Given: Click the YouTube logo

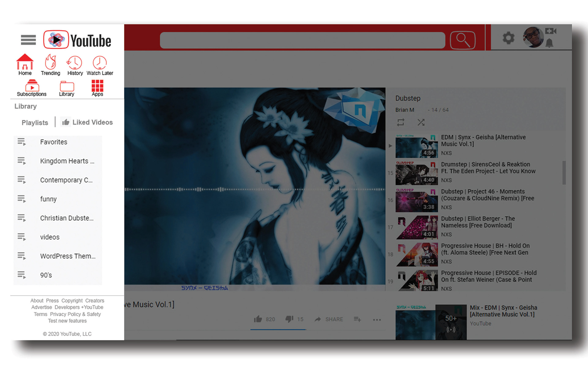Looking at the screenshot, I should pos(77,40).
